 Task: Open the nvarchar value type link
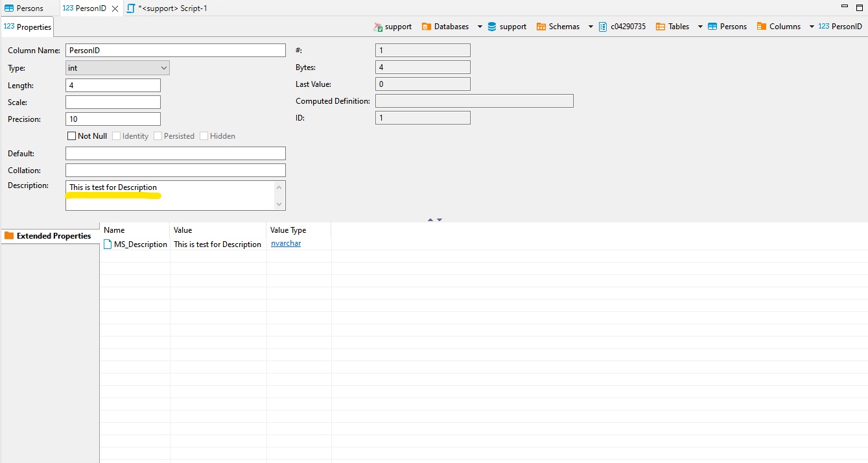pyautogui.click(x=286, y=244)
